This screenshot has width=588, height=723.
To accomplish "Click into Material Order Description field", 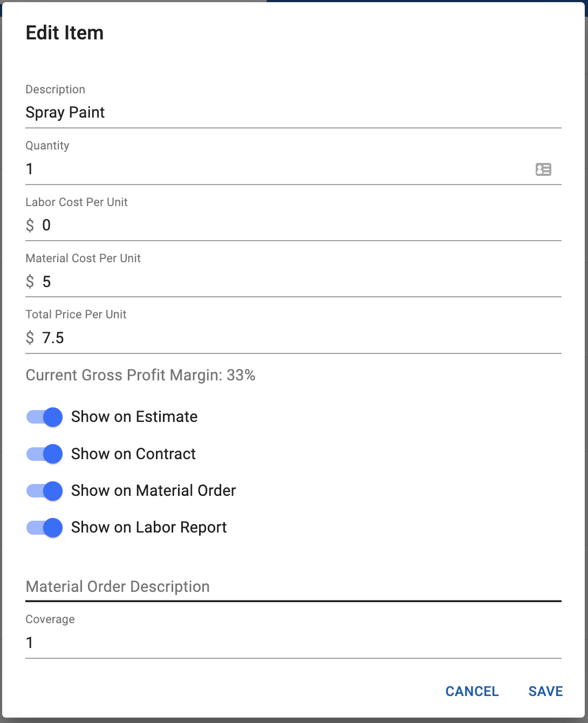I will 293,586.
